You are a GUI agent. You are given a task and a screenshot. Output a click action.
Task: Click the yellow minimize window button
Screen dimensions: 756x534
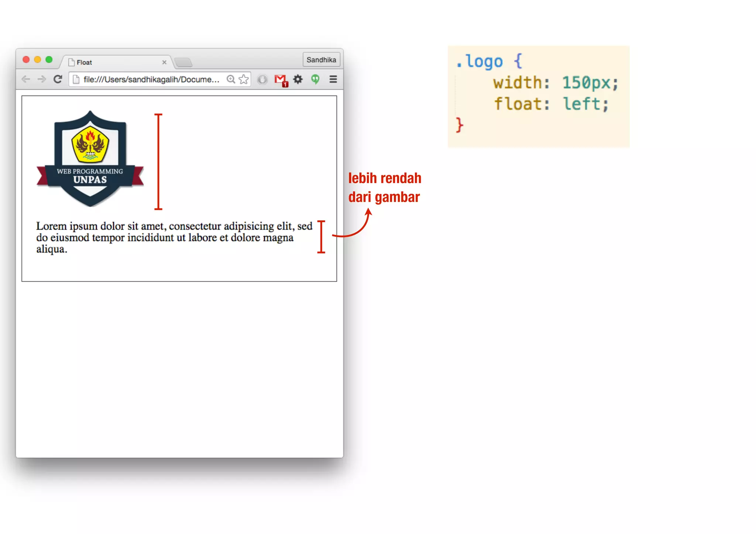tap(38, 60)
